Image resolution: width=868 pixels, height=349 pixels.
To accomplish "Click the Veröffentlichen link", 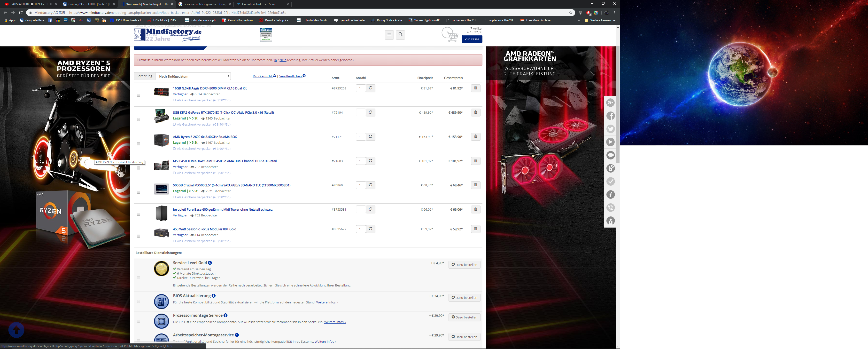I will [x=292, y=76].
